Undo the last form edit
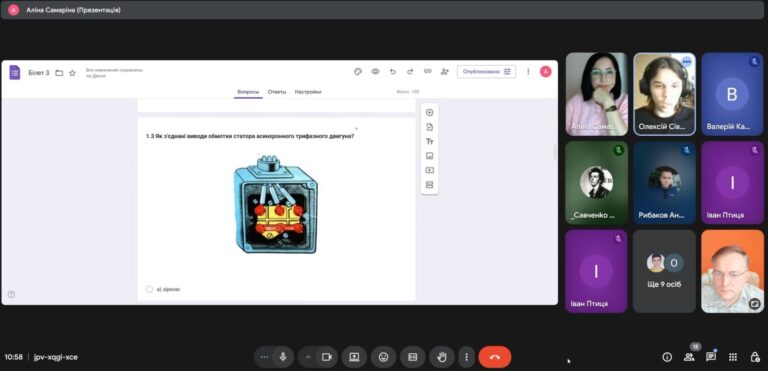The image size is (768, 371). click(x=393, y=72)
